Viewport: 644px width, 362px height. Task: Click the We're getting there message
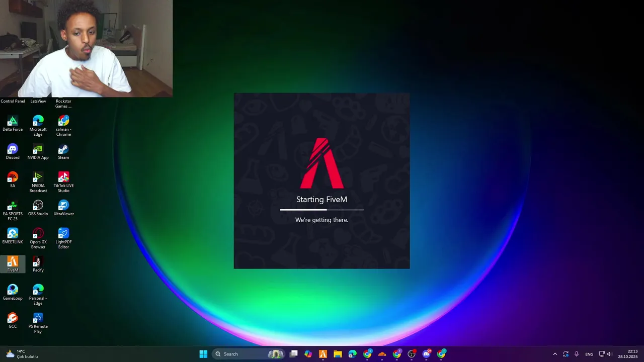[x=321, y=220]
